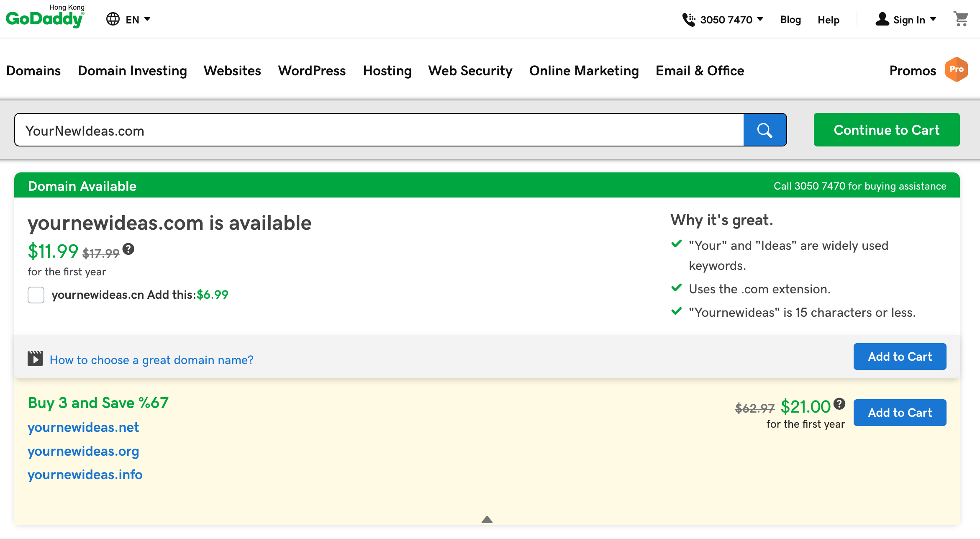Open the WordPress menu
The height and width of the screenshot is (539, 980).
tap(312, 71)
